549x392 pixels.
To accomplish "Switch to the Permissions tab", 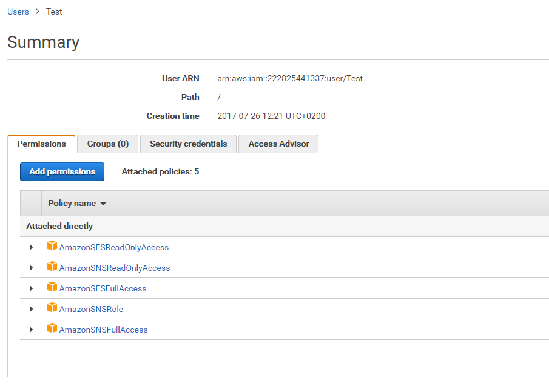I will [x=41, y=144].
